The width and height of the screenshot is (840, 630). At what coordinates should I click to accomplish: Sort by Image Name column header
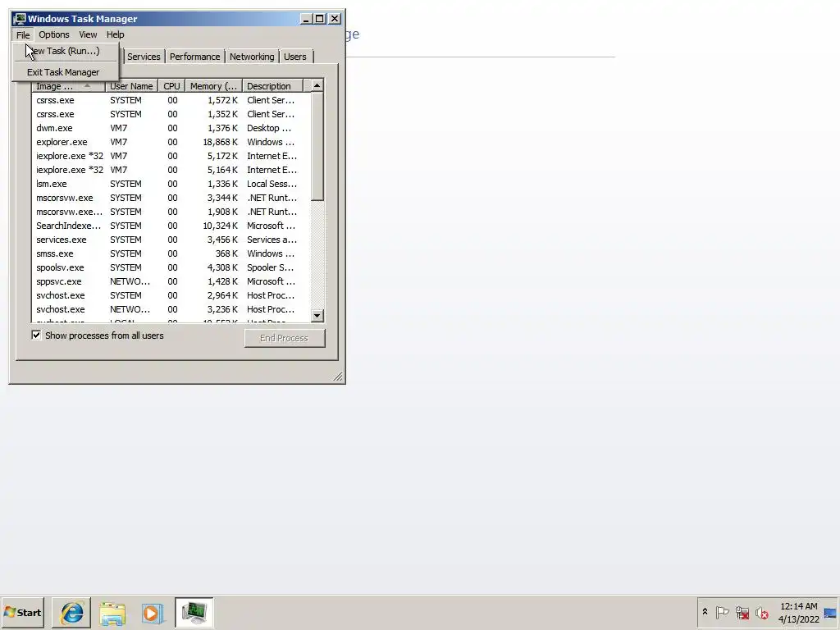click(x=68, y=86)
